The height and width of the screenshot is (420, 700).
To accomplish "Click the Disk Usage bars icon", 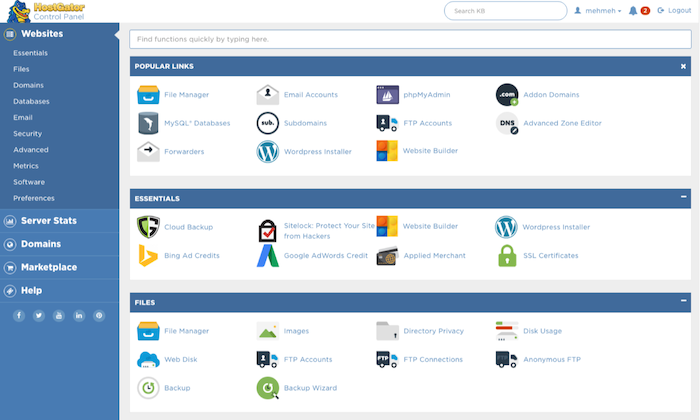I will point(507,331).
